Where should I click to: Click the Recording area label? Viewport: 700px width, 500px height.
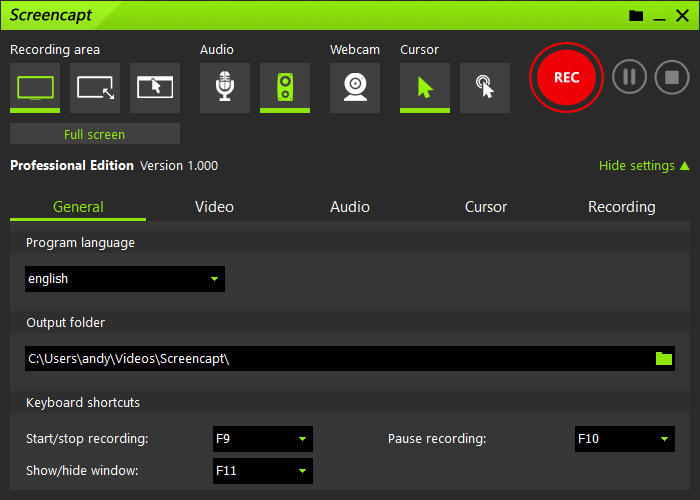tap(55, 50)
